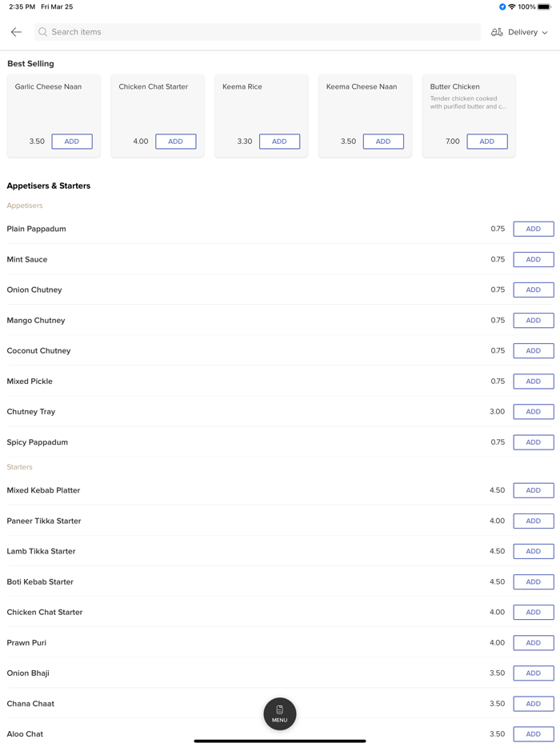The width and height of the screenshot is (560, 747).
Task: Open the floating Menu button
Action: click(x=280, y=713)
